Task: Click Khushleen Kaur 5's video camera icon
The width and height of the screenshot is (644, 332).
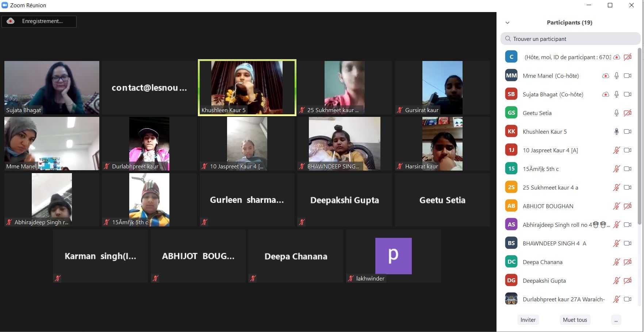Action: (x=627, y=132)
